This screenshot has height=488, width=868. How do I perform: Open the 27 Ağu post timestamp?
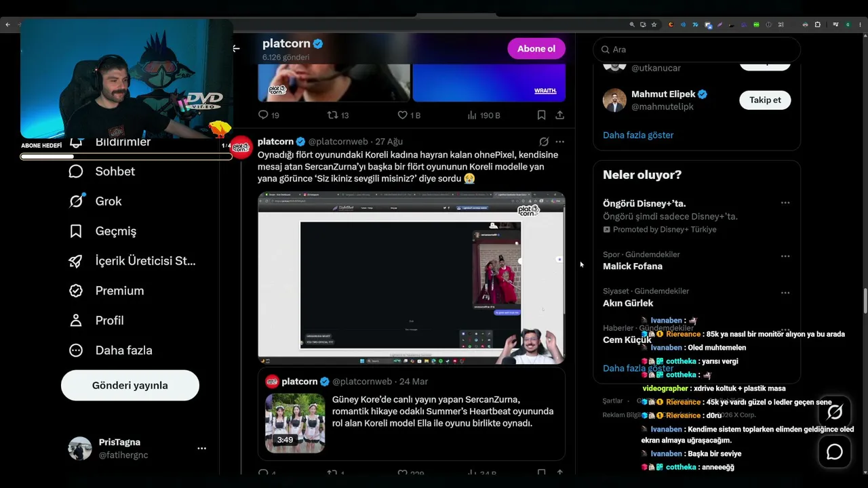pyautogui.click(x=389, y=142)
